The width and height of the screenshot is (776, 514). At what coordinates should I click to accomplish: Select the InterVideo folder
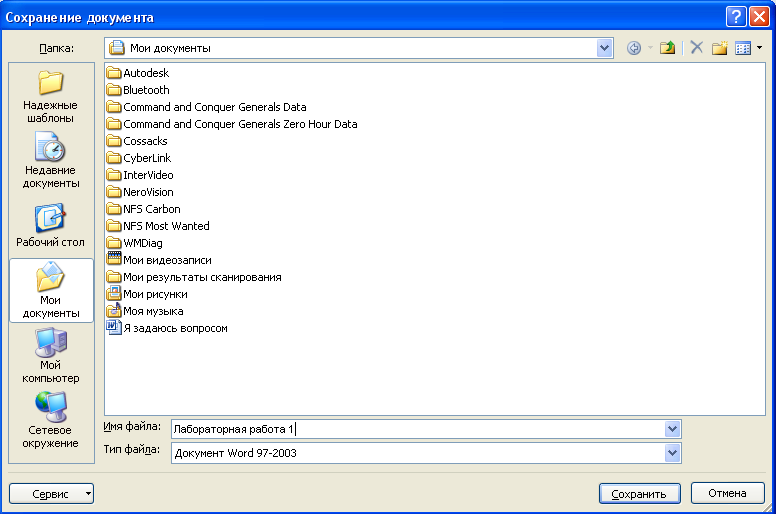click(140, 175)
